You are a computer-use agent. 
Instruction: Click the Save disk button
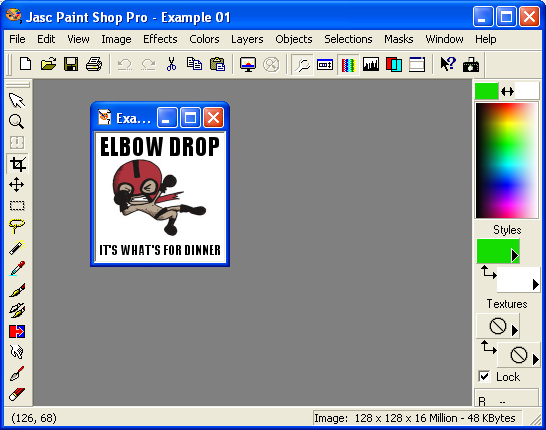pyautogui.click(x=71, y=64)
